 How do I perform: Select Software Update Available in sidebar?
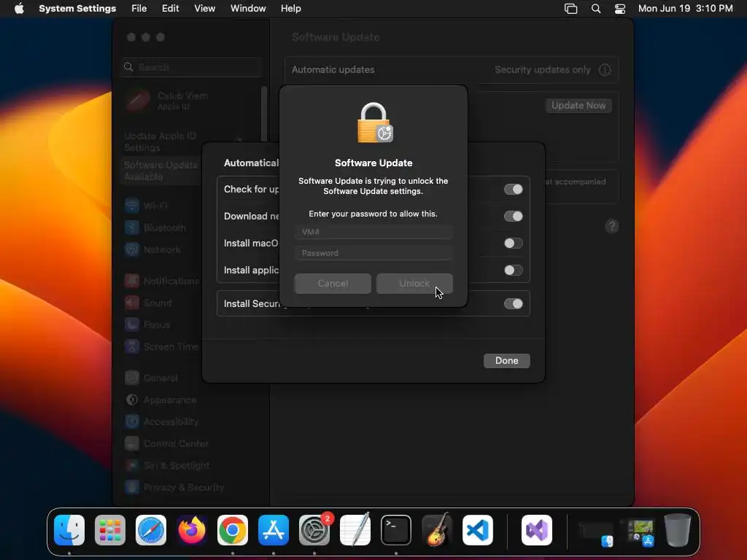tap(160, 171)
